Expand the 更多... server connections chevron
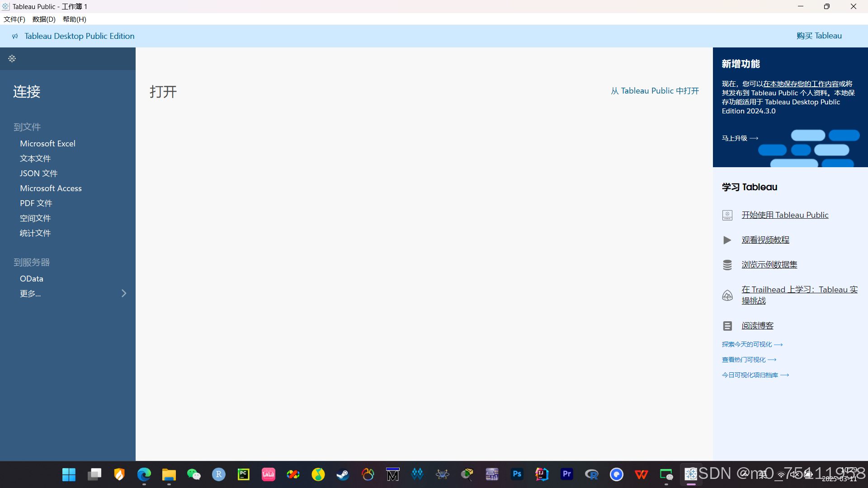Viewport: 868px width, 488px height. (124, 293)
